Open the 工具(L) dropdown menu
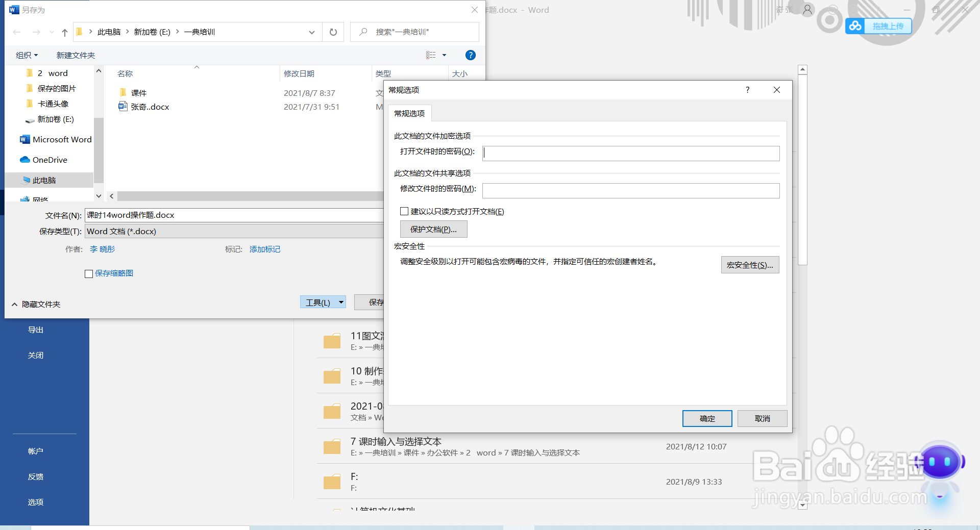Image resolution: width=980 pixels, height=530 pixels. 323,302
